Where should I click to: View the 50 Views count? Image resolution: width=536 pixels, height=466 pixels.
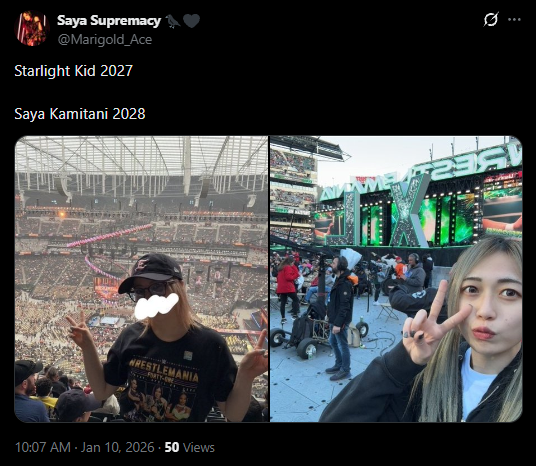tap(190, 447)
